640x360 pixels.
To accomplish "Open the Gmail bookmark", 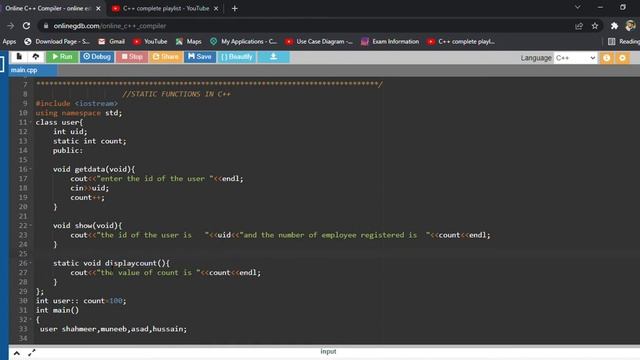I will pos(111,42).
